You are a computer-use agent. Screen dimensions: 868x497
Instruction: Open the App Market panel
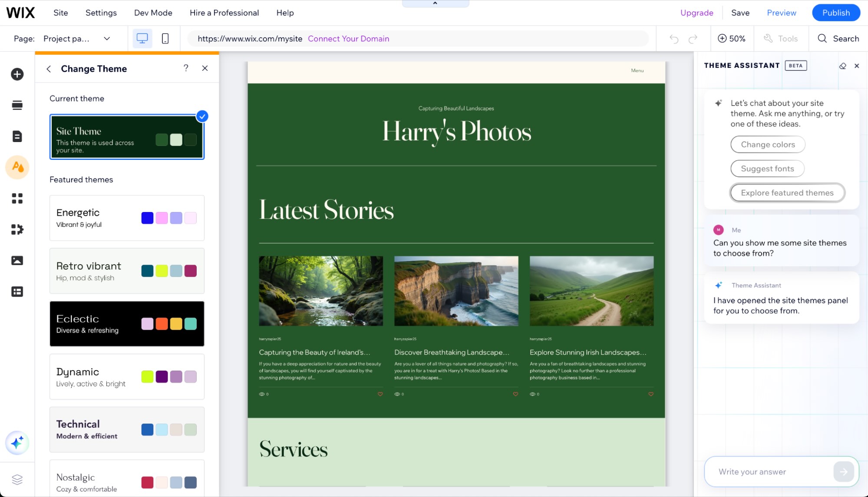coord(17,199)
